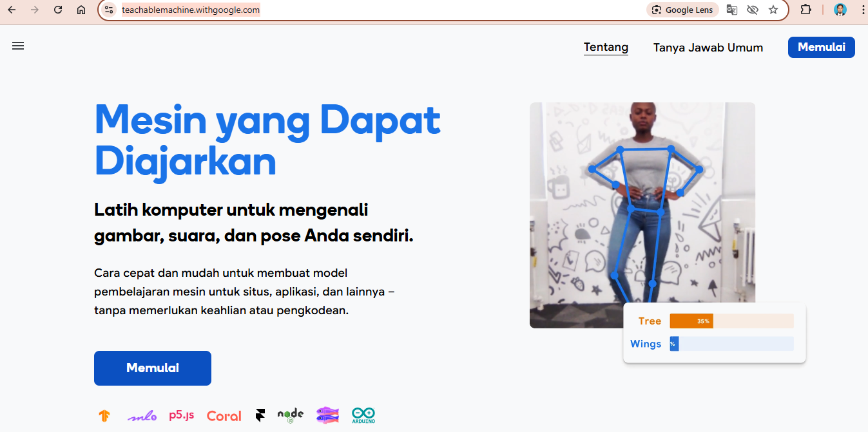
Task: Open the browser extensions puzzle icon
Action: 806,10
